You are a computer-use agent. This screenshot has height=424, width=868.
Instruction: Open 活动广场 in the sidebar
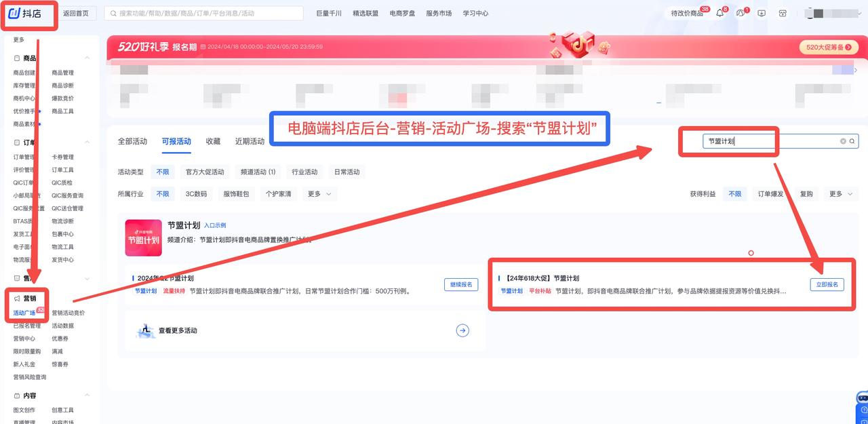[x=24, y=313]
